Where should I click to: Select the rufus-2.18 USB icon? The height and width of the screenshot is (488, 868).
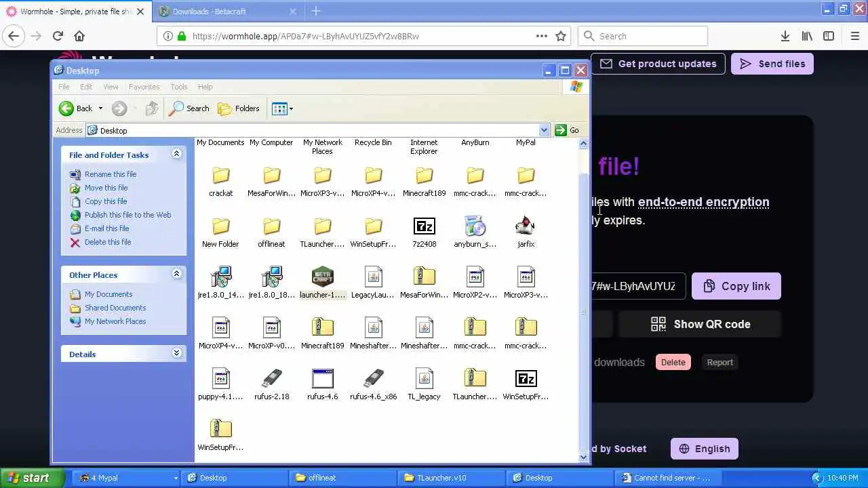(271, 379)
